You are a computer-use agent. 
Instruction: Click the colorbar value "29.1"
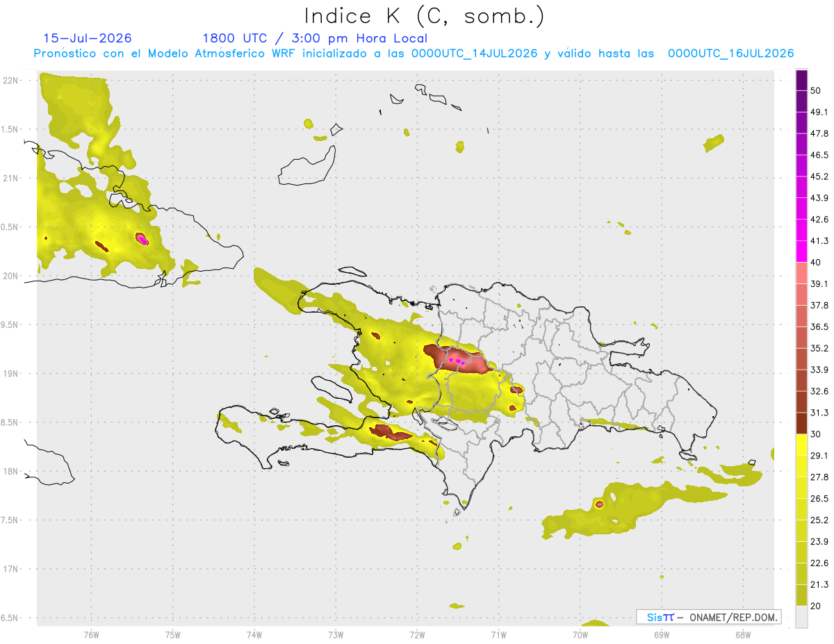point(819,456)
